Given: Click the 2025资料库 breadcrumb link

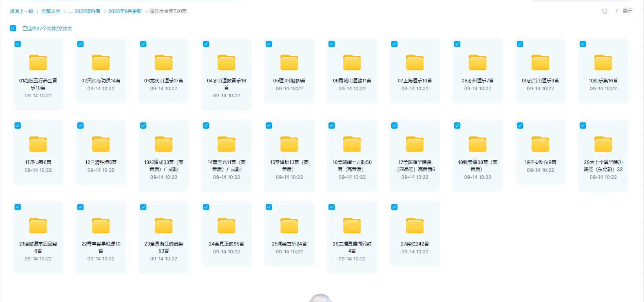Looking at the screenshot, I should tap(87, 11).
